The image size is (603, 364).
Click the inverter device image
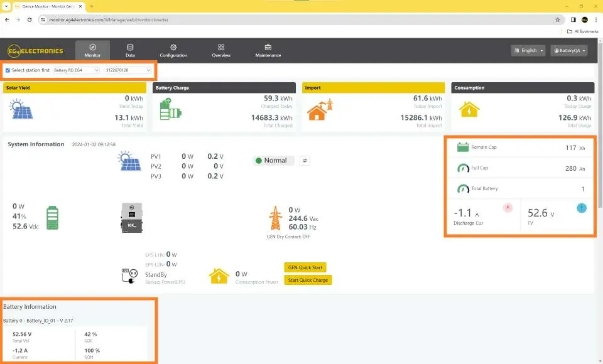(x=131, y=218)
